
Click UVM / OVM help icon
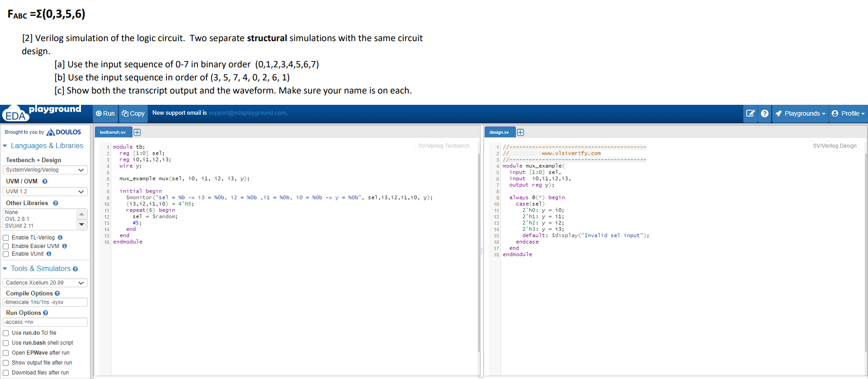click(45, 181)
